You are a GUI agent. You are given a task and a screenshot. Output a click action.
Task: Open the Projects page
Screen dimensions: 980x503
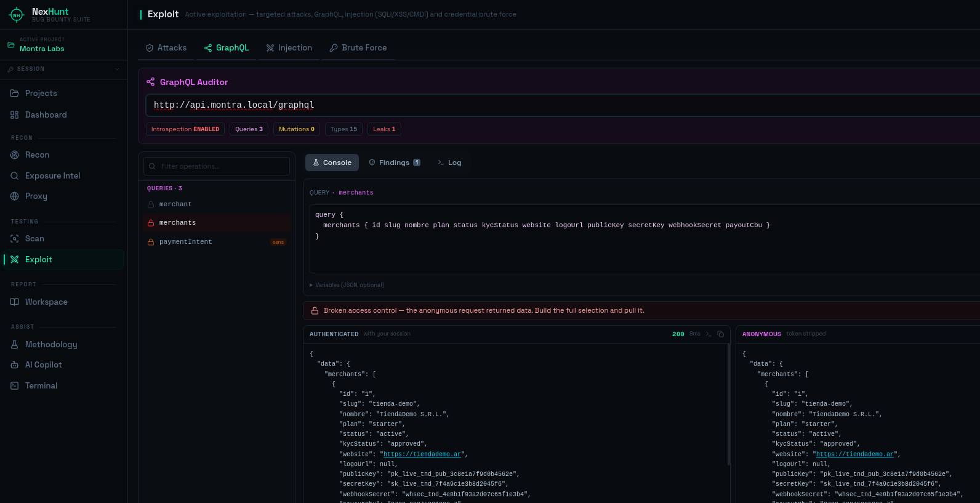point(63,93)
